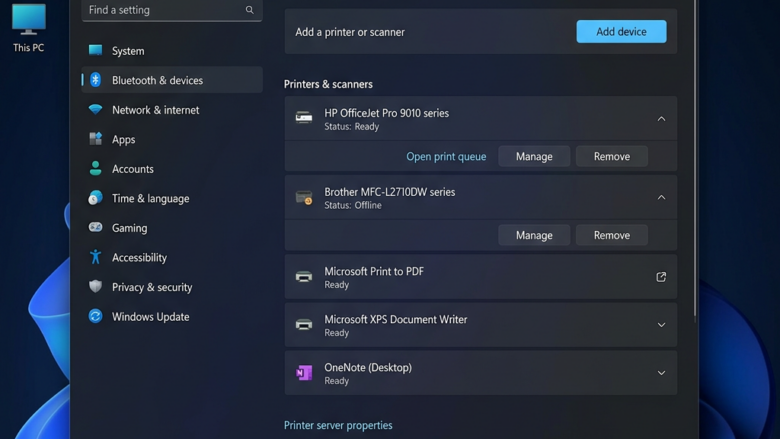Image resolution: width=780 pixels, height=439 pixels.
Task: Select Bluetooth & devices category
Action: pos(172,80)
